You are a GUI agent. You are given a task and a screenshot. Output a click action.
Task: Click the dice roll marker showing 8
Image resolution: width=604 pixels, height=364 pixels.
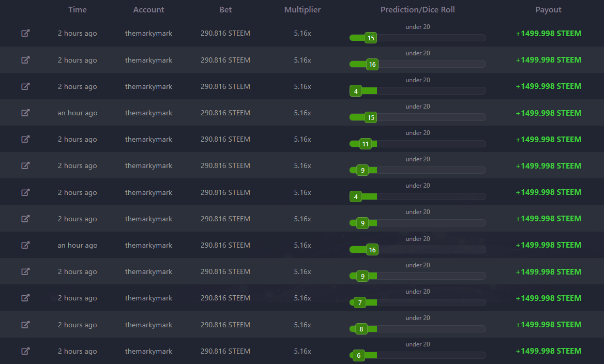click(361, 329)
